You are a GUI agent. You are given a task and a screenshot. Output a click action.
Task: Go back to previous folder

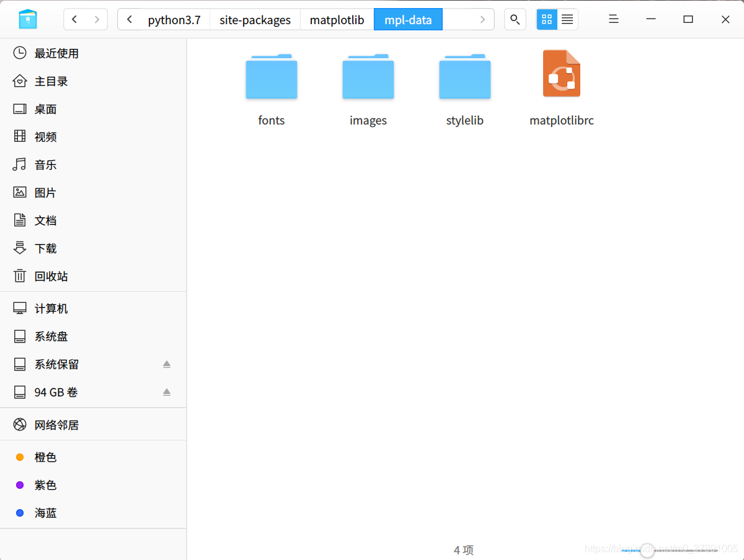tap(74, 19)
